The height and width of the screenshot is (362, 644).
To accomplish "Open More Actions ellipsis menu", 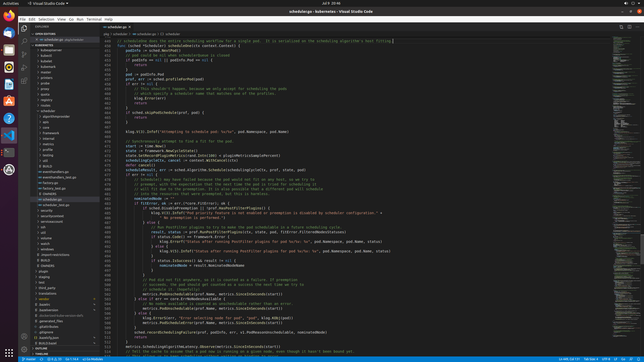I will 637,27.
